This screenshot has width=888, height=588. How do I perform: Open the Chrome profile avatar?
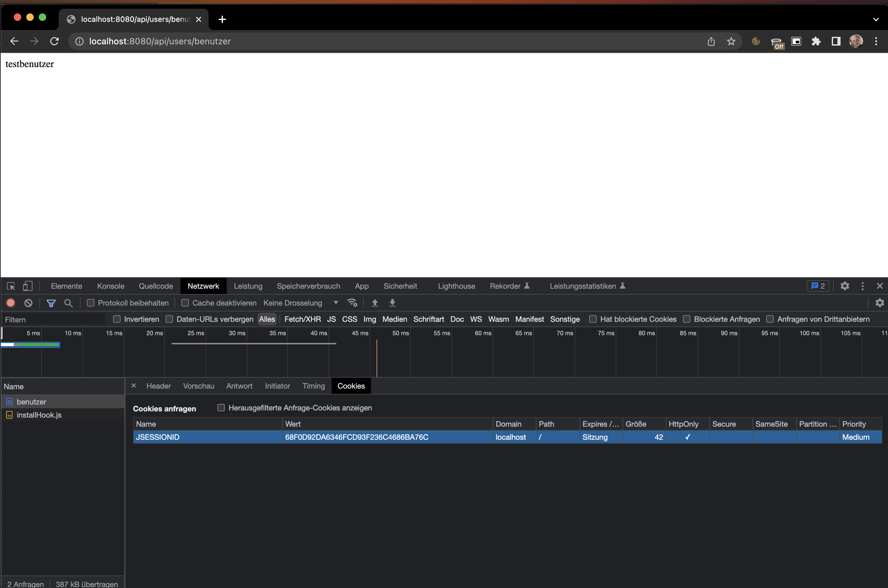(x=856, y=41)
